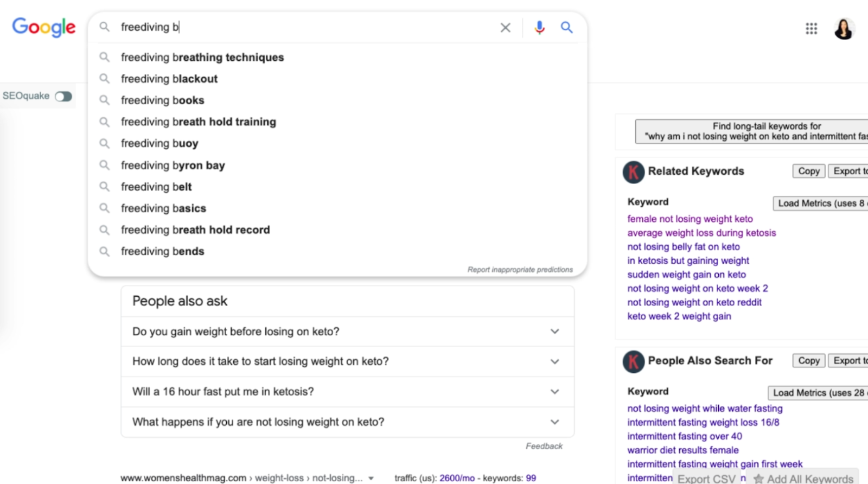Expand "What happens if you are not losing" question
The image size is (868, 484).
point(554,422)
